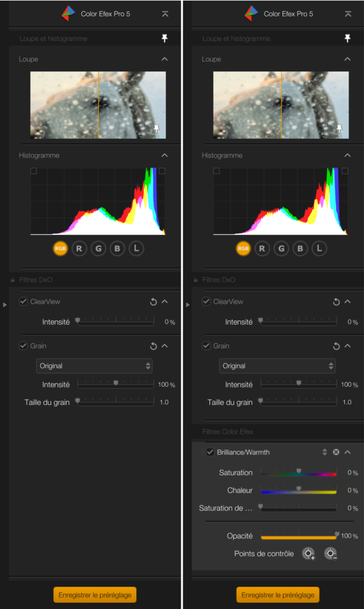Adjust the Chaleur warmth slider handle
Screen dimensions: 364x609
point(299,489)
